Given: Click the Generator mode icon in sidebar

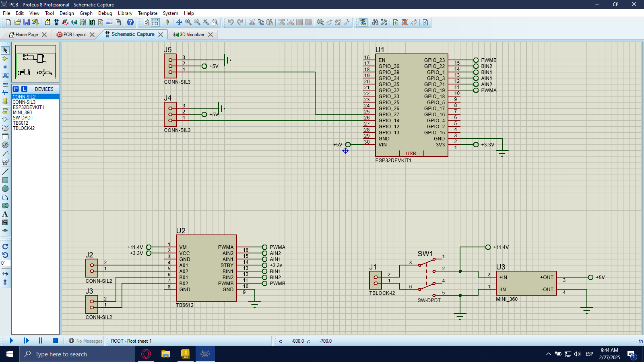Looking at the screenshot, I should pyautogui.click(x=5, y=145).
